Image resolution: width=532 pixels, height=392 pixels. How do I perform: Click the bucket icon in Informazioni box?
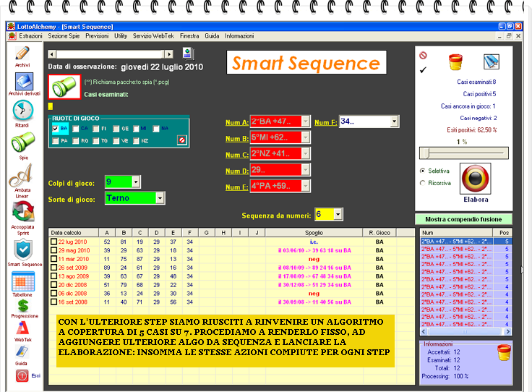[504, 353]
